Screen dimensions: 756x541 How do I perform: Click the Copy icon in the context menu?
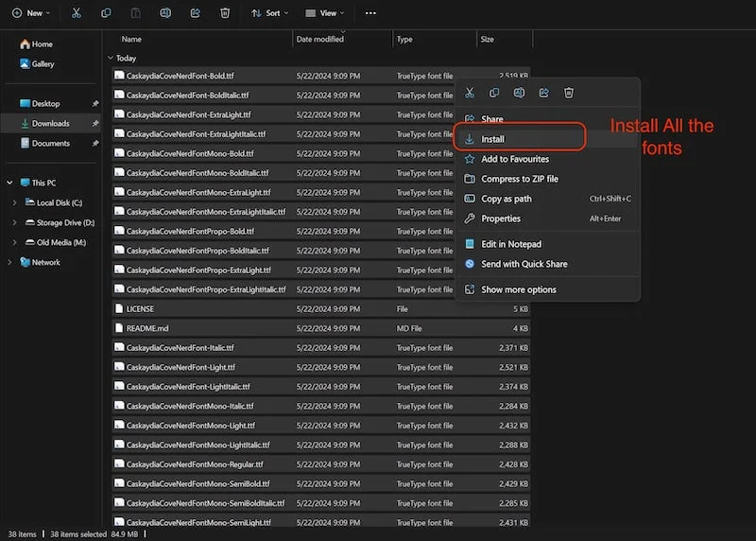[494, 93]
